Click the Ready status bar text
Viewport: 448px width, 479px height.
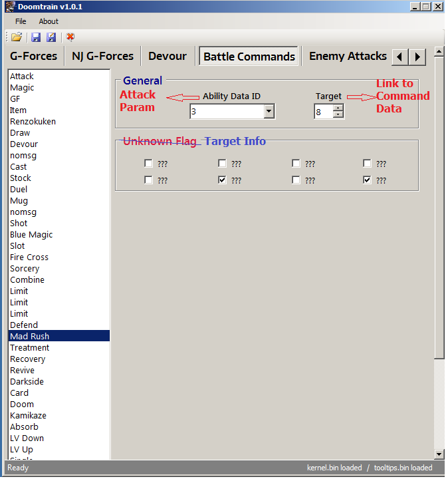pyautogui.click(x=18, y=468)
